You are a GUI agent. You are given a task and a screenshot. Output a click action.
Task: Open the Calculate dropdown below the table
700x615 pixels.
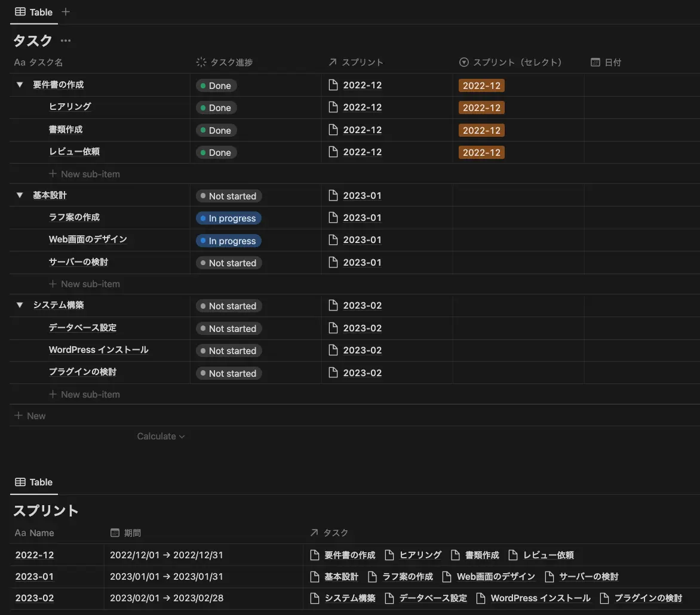click(161, 436)
